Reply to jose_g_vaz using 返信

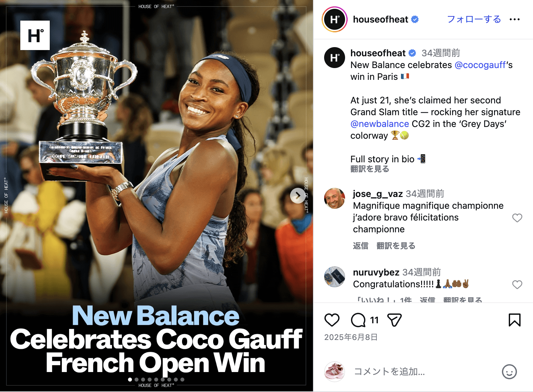[x=360, y=246]
